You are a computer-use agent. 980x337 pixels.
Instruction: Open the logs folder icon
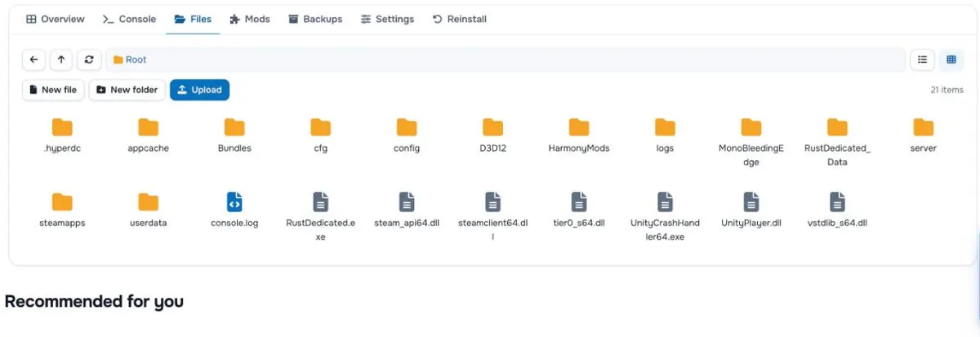pyautogui.click(x=665, y=126)
